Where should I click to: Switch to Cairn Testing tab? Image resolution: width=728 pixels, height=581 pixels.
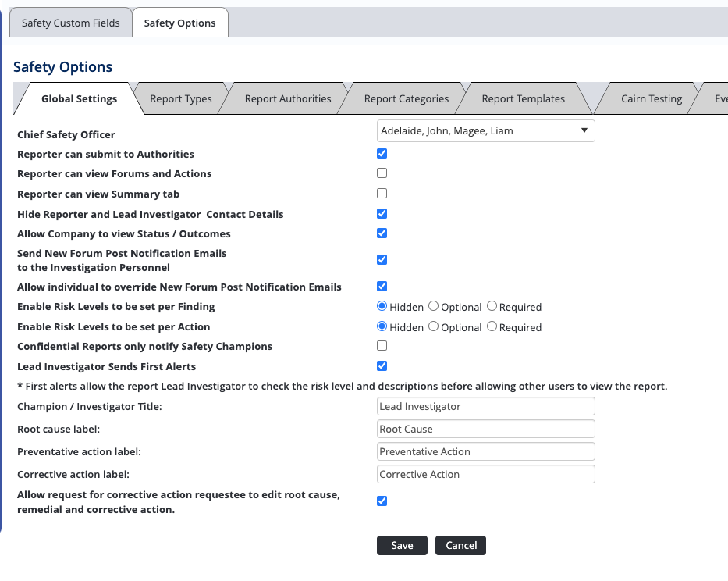click(x=652, y=98)
